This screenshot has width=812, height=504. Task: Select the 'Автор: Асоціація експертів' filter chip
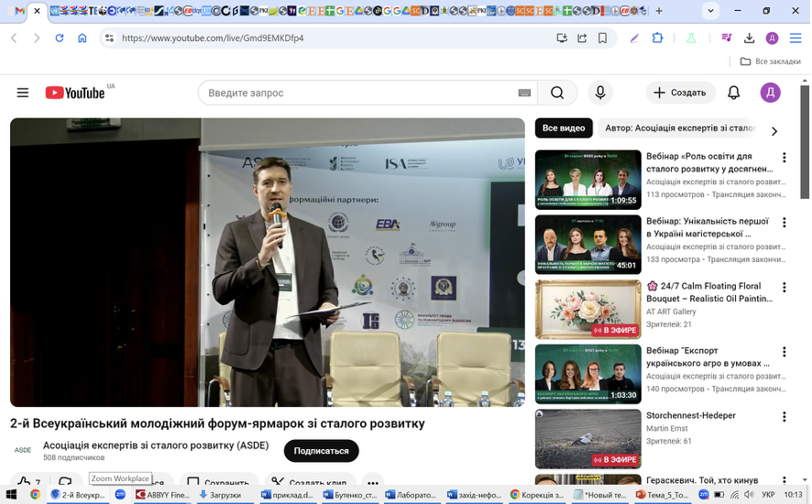pyautogui.click(x=680, y=128)
